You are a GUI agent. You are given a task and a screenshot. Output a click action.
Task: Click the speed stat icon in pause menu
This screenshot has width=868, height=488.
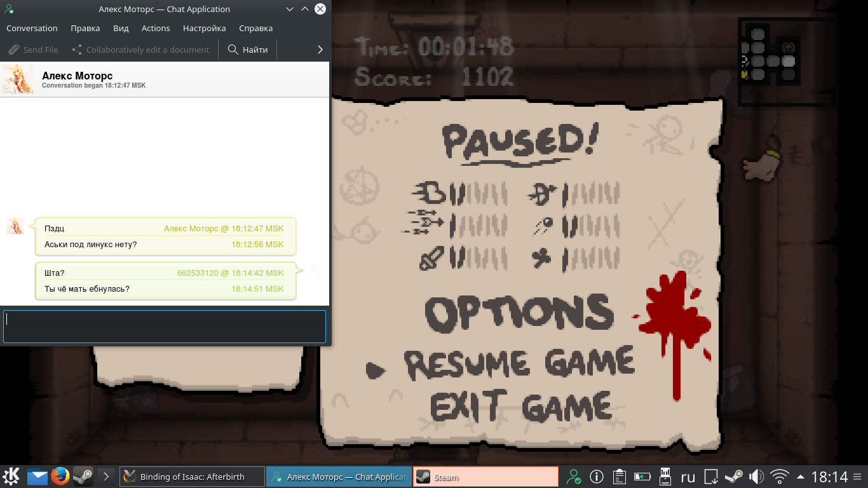(430, 193)
